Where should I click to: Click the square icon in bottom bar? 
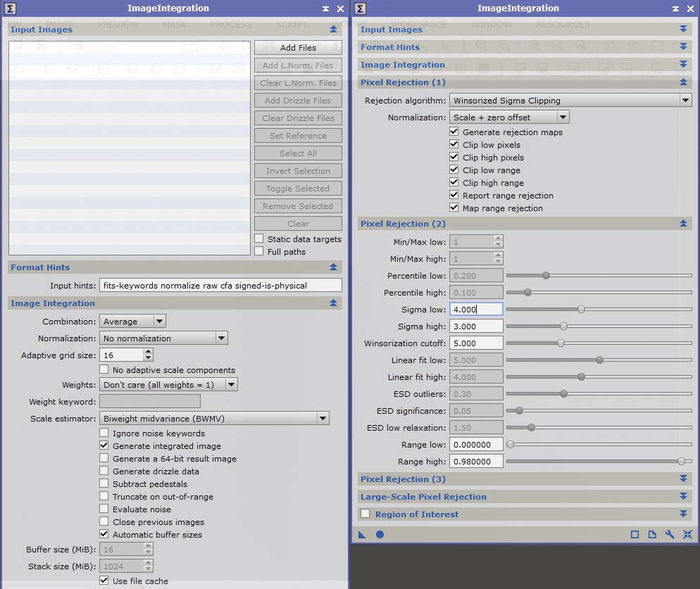coord(635,535)
